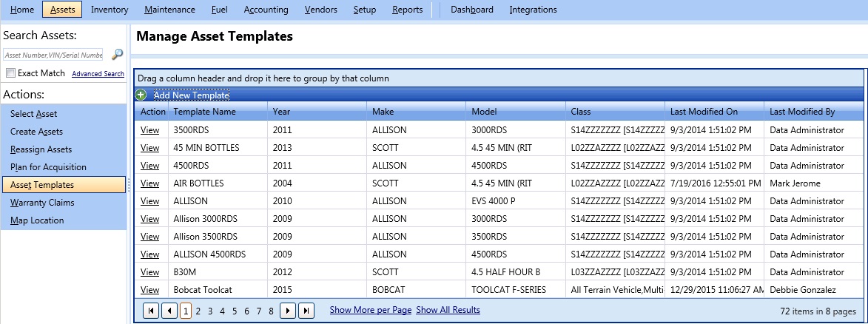
Task: Sort by Last Modified On column
Action: (704, 112)
